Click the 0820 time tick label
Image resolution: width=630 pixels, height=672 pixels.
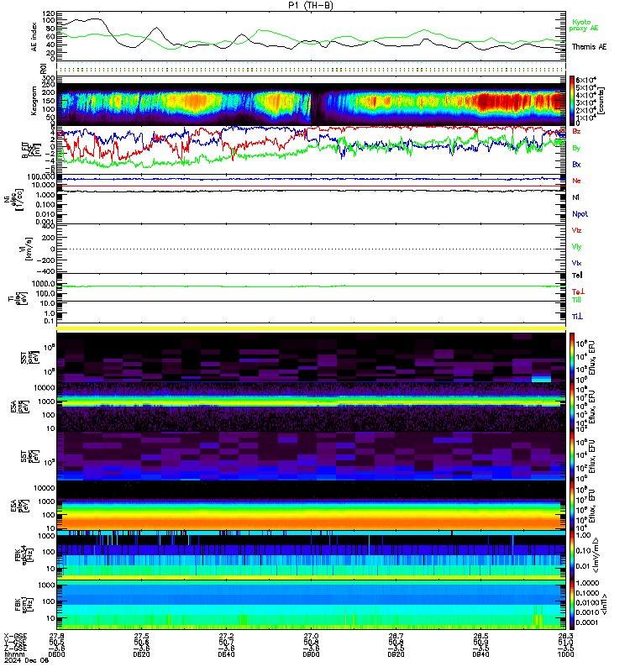coord(141,654)
